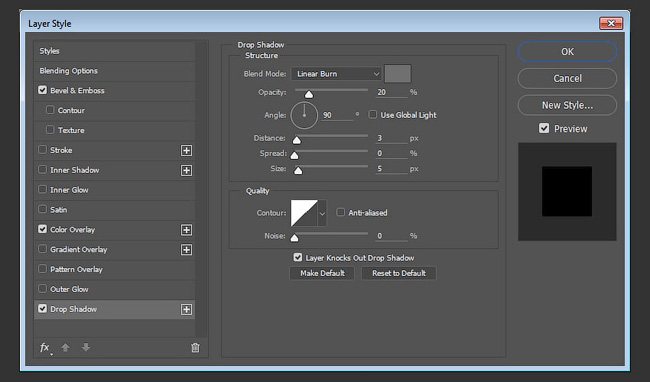Click the Angle dial control
This screenshot has width=650, height=382.
click(x=304, y=115)
